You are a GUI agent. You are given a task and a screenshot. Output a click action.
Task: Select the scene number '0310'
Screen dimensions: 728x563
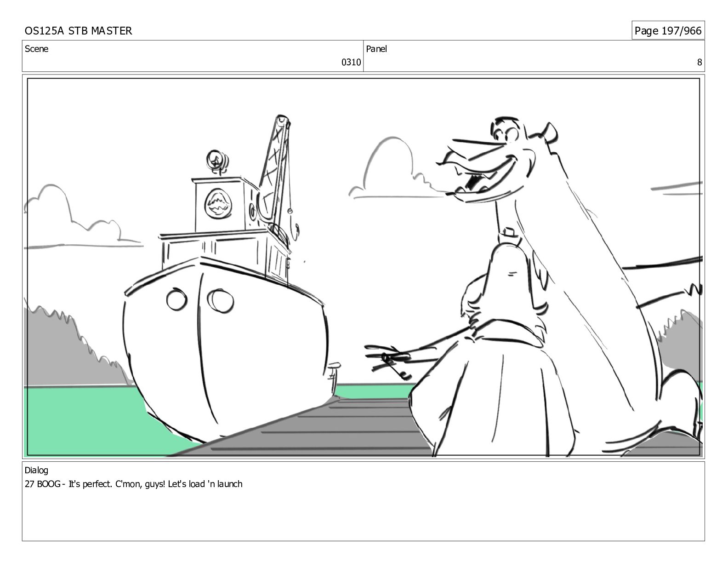coord(351,63)
